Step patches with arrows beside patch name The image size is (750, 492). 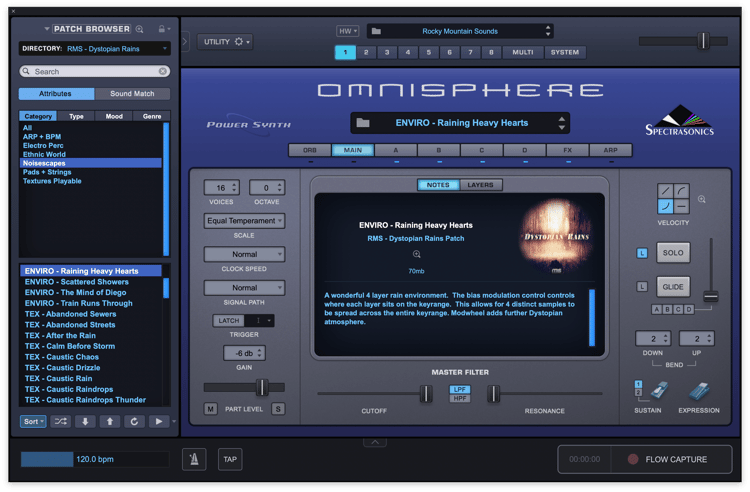click(562, 123)
